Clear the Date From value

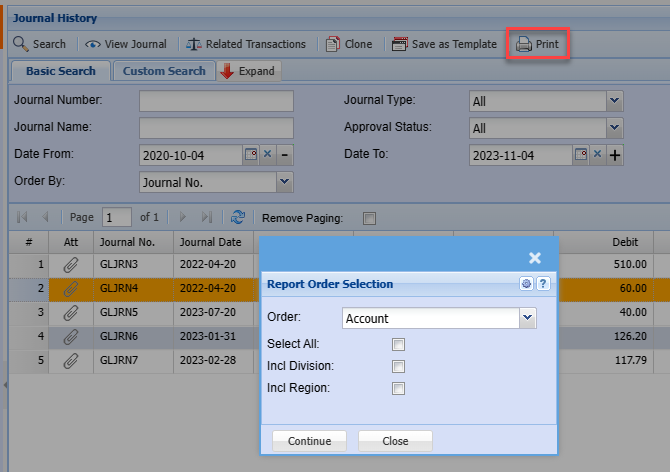point(267,154)
